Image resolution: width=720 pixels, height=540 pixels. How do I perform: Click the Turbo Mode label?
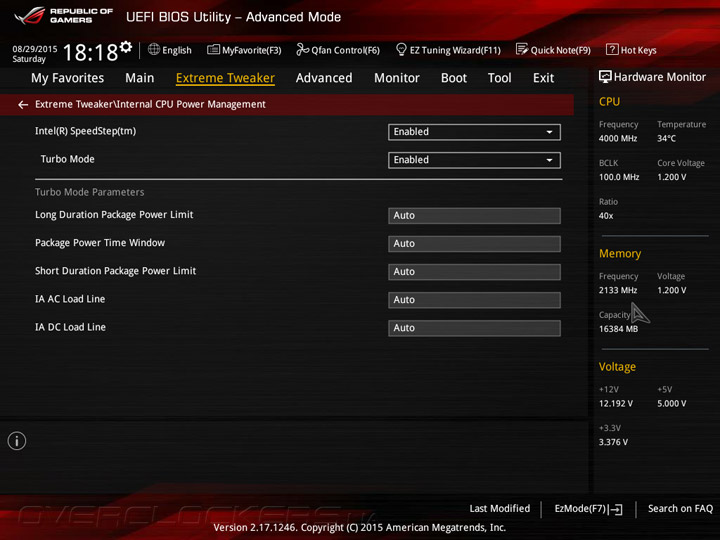68,159
